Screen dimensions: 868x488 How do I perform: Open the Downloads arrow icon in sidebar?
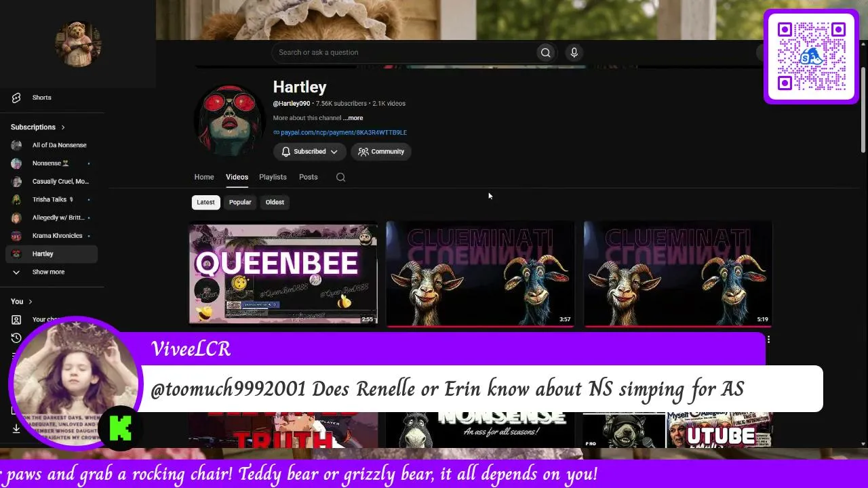(16, 428)
